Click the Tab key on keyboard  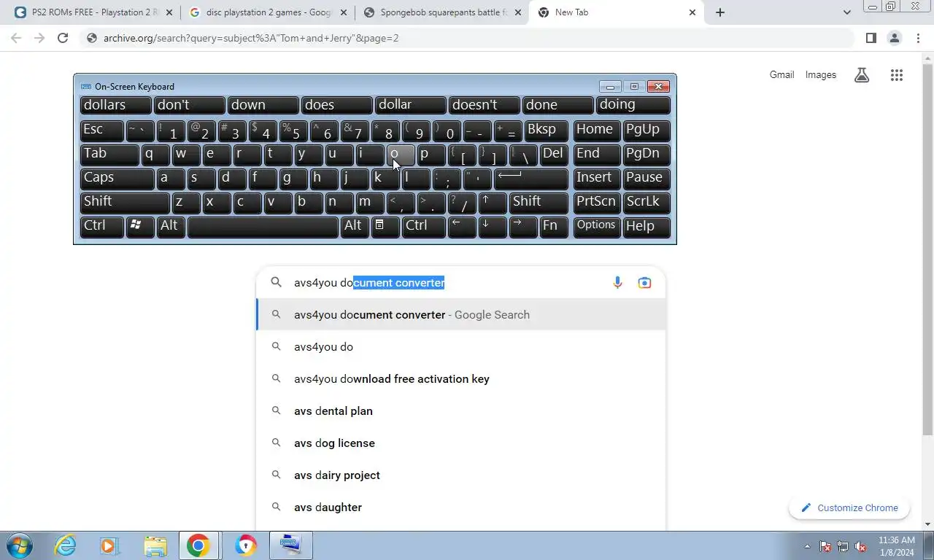point(109,155)
